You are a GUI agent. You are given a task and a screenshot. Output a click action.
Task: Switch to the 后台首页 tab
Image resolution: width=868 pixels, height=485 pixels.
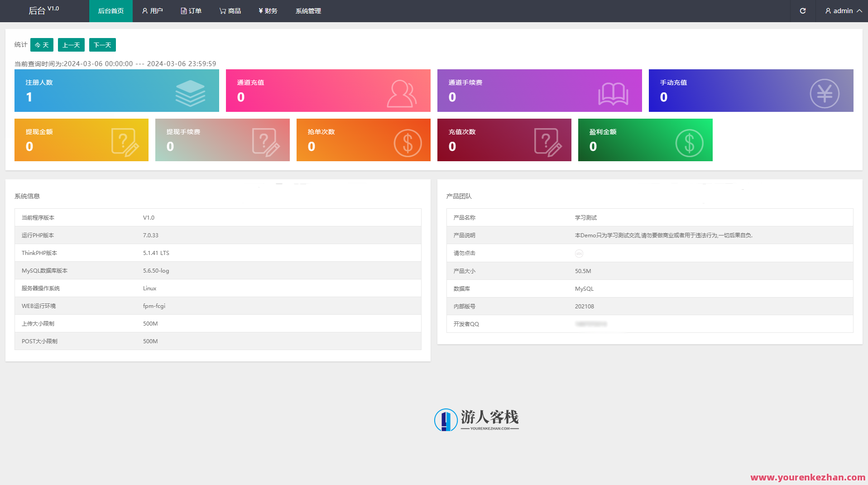pos(111,11)
